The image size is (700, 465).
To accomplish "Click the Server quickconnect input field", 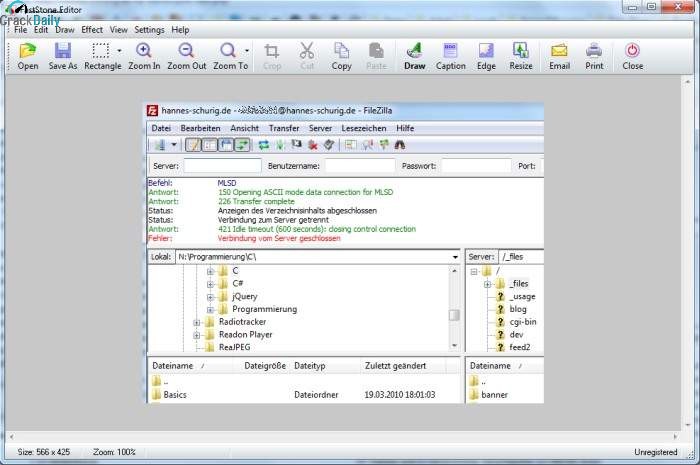I will (x=222, y=166).
